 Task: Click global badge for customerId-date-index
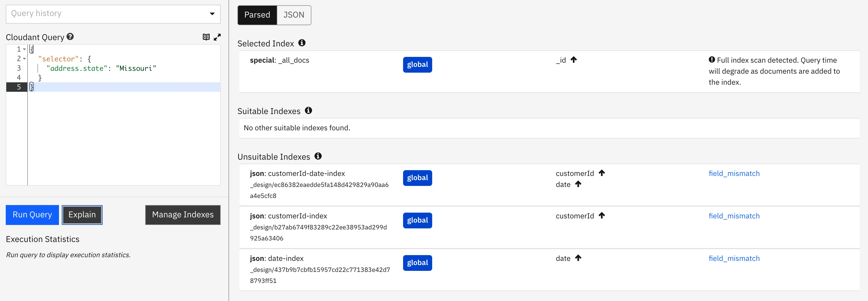point(417,178)
